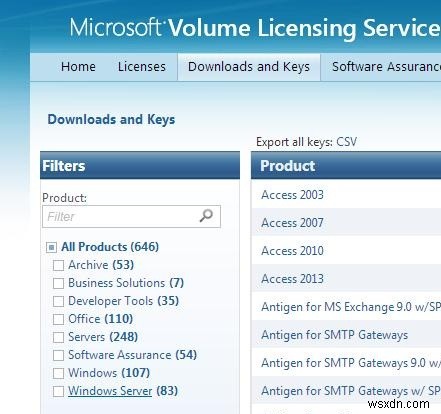Select Access 2010 product row
This screenshot has height=414, width=441.
point(346,251)
